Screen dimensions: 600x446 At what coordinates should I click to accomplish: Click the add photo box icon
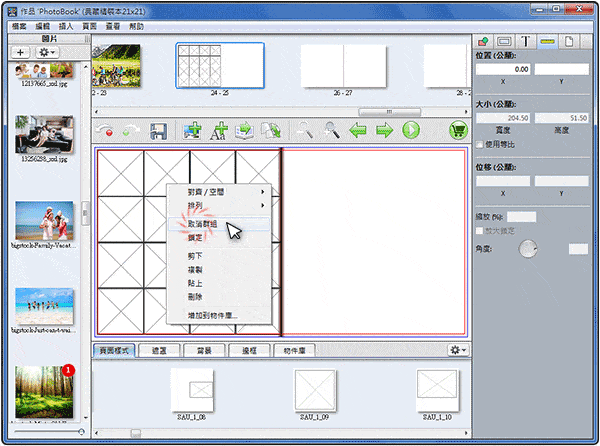(192, 130)
